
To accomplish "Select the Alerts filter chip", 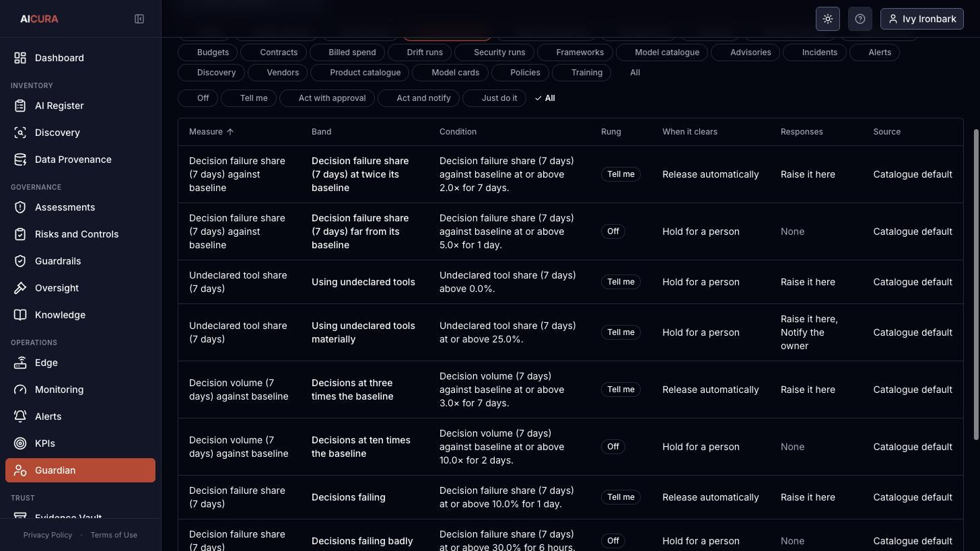I will (874, 52).
